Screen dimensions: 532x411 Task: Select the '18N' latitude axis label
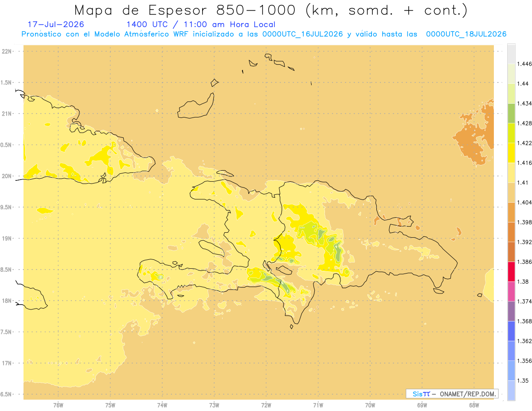(x=7, y=301)
